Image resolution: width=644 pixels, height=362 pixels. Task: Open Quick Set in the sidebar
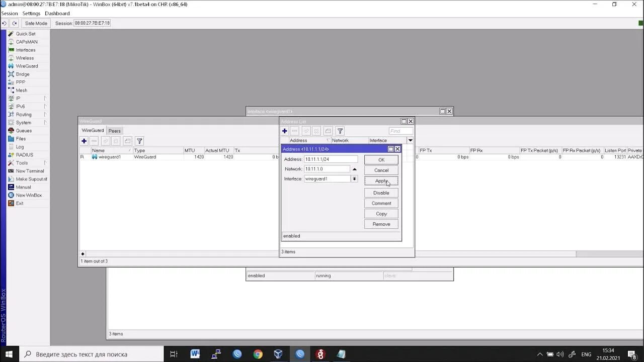(x=25, y=34)
